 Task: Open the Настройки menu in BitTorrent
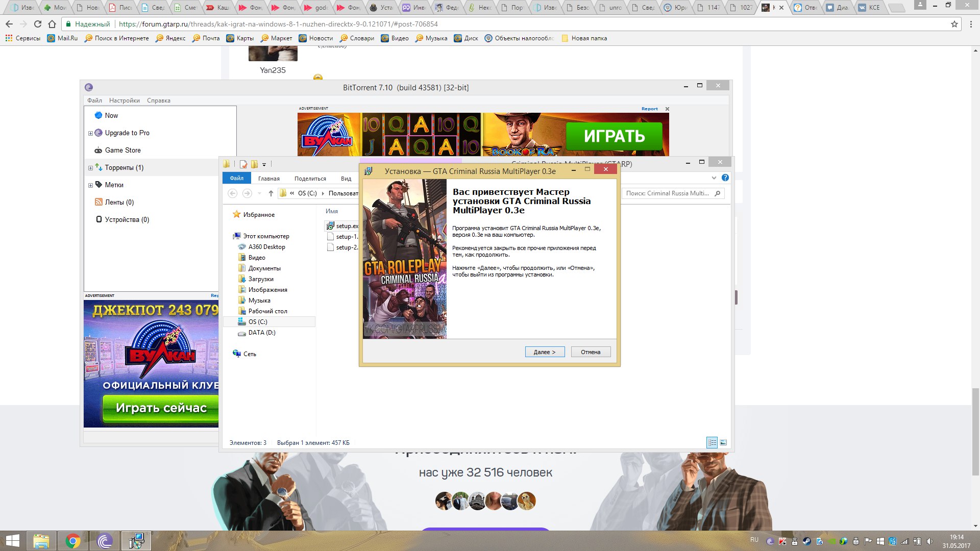coord(124,101)
